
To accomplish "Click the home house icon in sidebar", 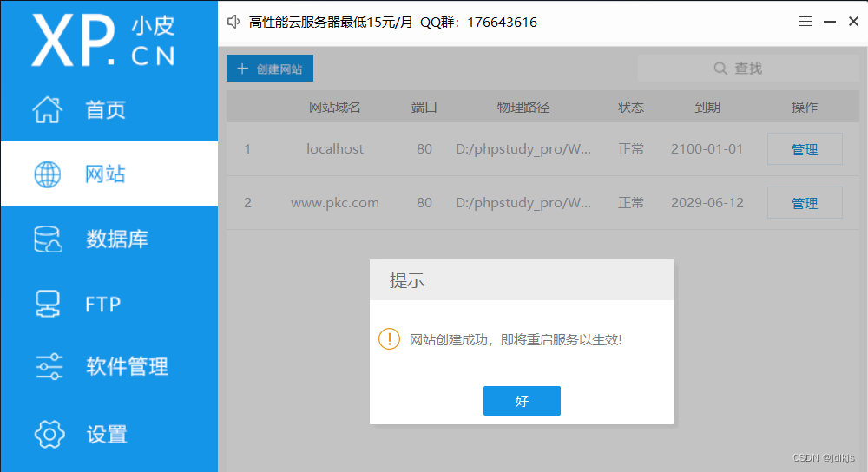I will tap(48, 109).
